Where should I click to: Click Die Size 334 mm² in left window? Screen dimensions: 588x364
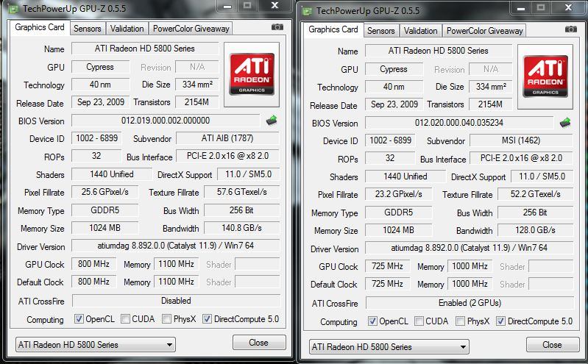click(x=197, y=85)
